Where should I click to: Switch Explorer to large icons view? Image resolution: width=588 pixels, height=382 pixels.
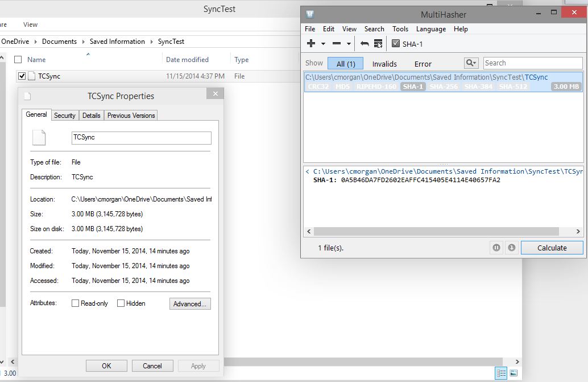(x=514, y=373)
